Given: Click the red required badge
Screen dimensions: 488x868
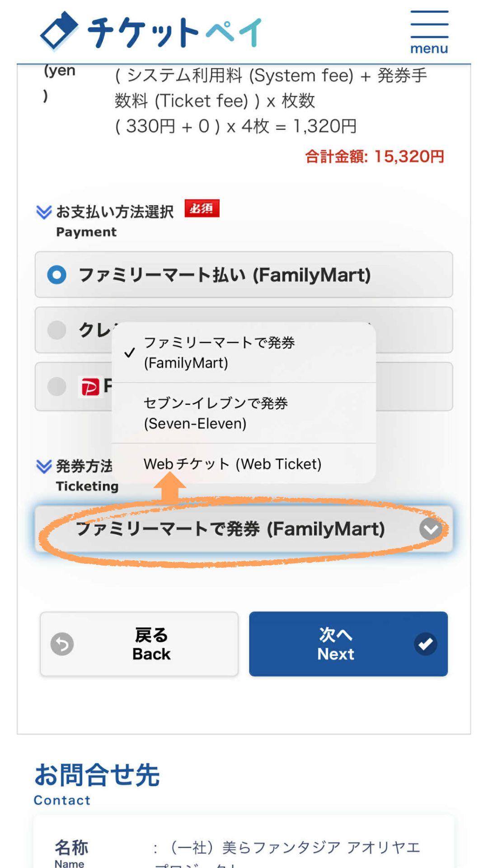Looking at the screenshot, I should [x=202, y=208].
